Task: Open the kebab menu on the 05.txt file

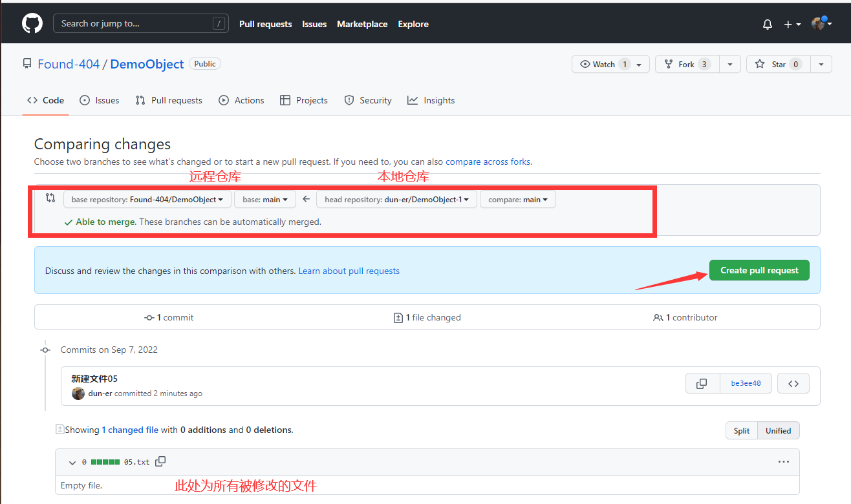Action: pyautogui.click(x=784, y=461)
